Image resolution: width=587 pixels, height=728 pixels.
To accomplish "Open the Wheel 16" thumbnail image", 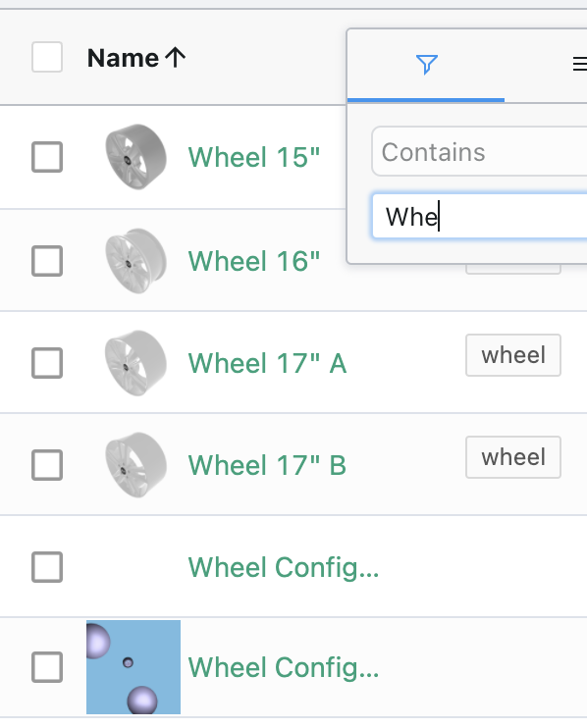I will point(135,260).
